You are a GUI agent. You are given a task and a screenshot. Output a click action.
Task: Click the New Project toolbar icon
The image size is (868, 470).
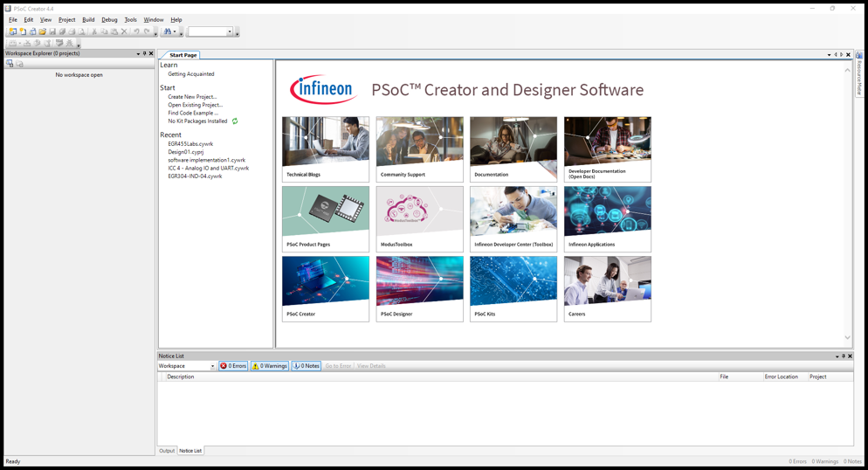pos(13,31)
